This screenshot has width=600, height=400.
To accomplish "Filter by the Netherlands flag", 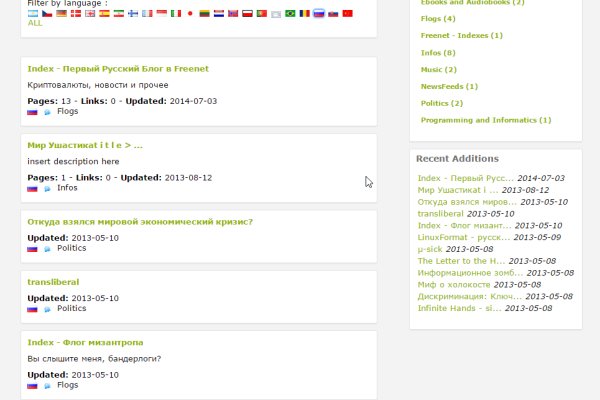I will point(219,13).
